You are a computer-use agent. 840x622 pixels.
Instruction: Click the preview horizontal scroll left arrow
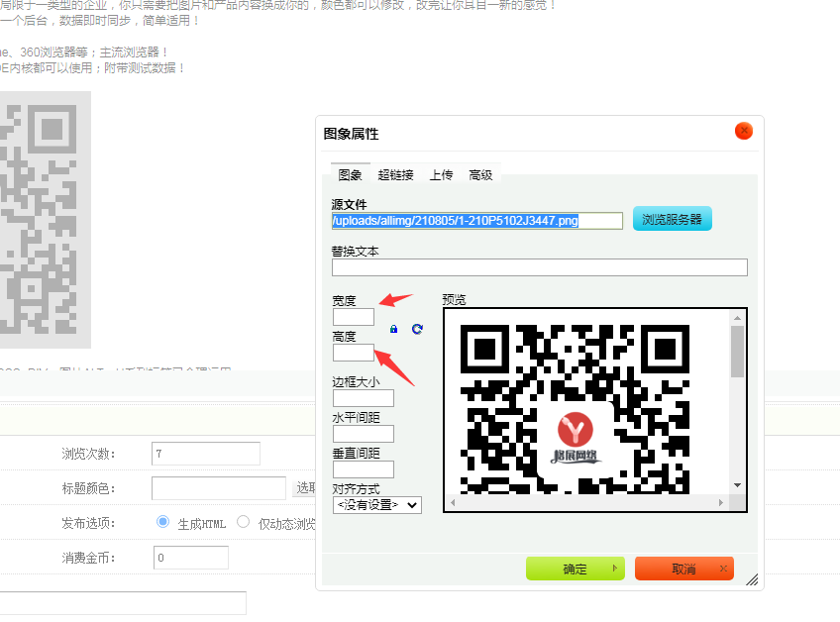[453, 502]
